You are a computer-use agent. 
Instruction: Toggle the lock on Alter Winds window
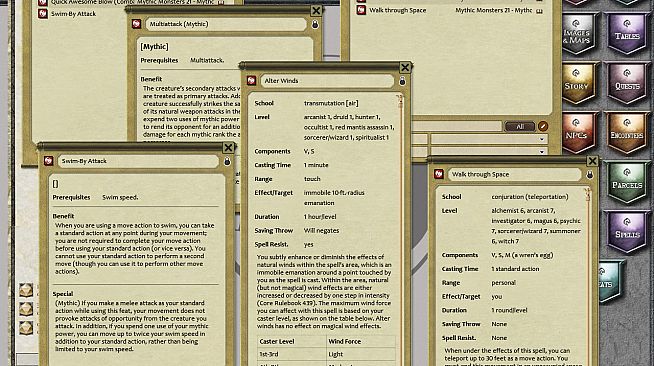402,81
